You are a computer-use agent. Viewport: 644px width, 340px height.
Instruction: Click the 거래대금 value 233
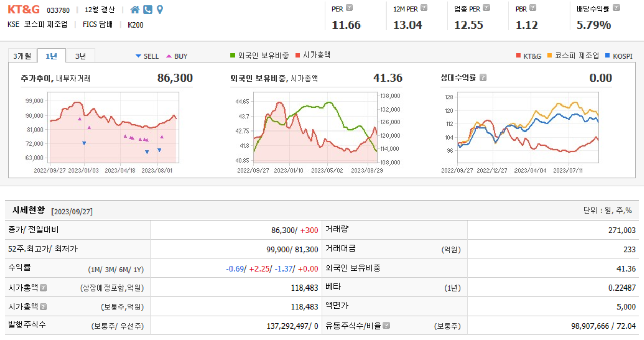click(x=630, y=250)
